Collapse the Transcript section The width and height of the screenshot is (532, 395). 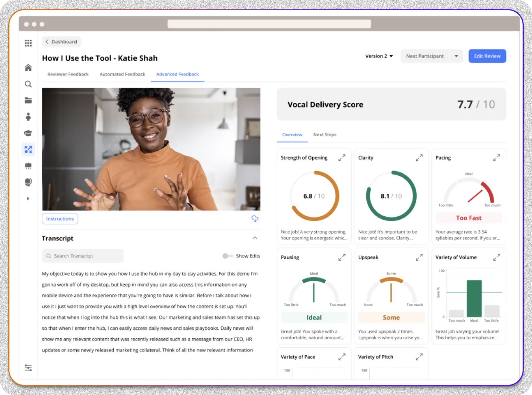(255, 238)
